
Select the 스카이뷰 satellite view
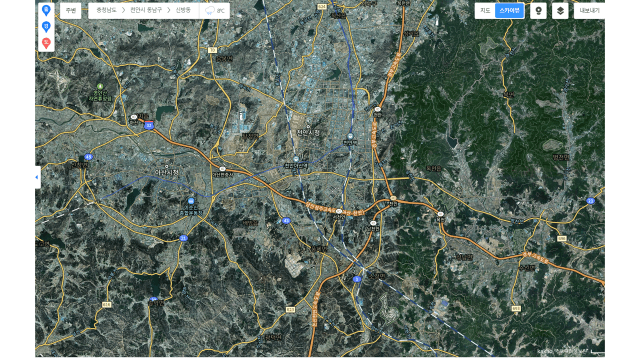509,11
